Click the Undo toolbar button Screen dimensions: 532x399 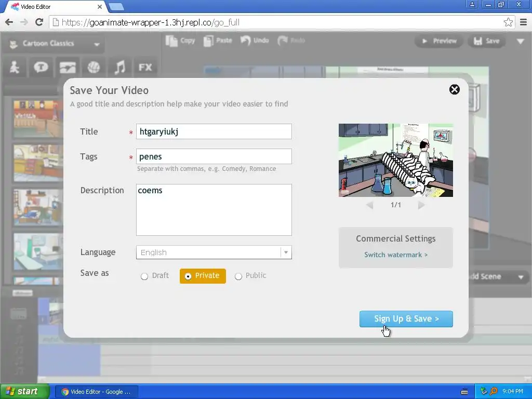pyautogui.click(x=255, y=41)
